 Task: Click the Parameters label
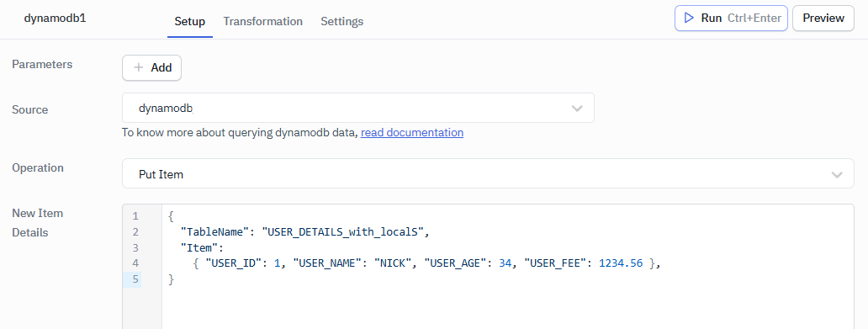coord(42,64)
